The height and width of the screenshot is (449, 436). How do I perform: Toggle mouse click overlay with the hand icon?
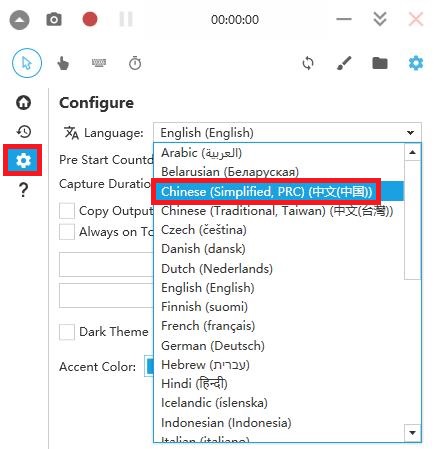pyautogui.click(x=63, y=63)
